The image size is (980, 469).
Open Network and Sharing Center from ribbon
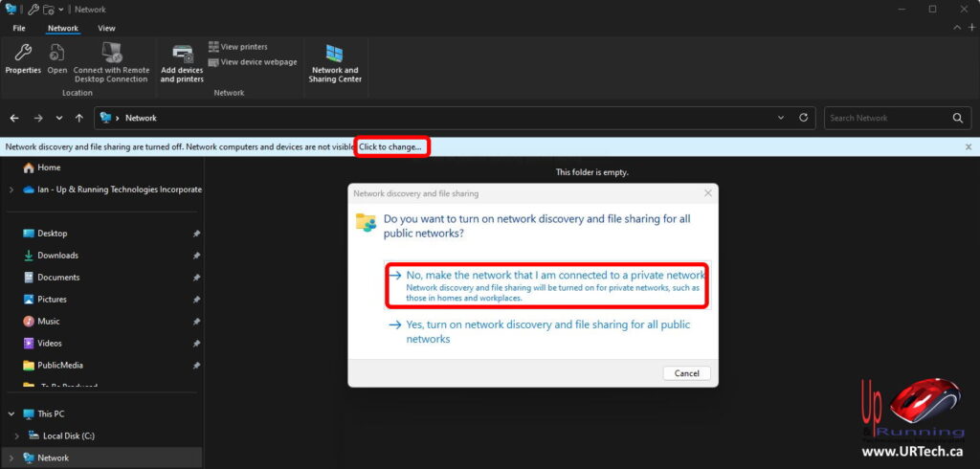tap(334, 63)
